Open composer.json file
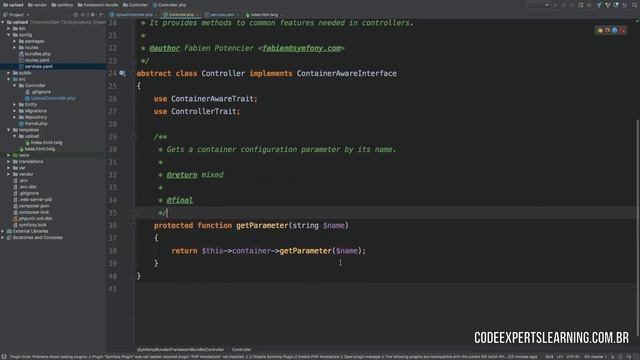 tap(33, 206)
